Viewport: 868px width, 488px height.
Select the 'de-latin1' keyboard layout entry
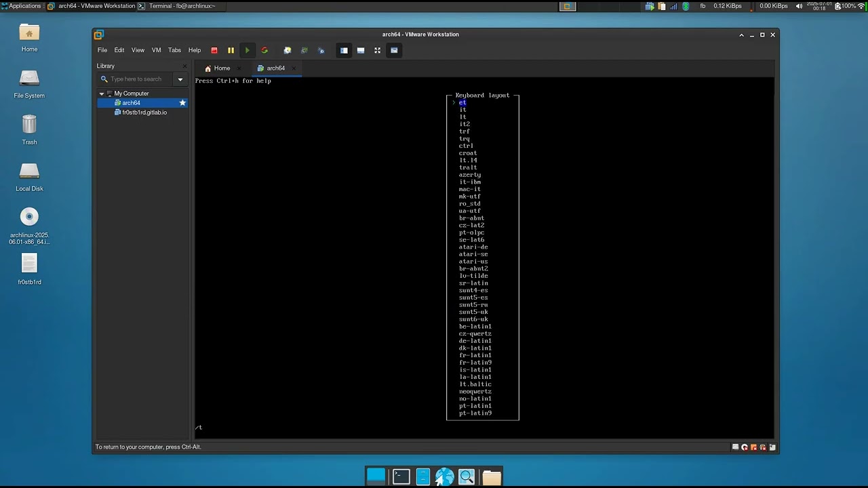coord(475,341)
